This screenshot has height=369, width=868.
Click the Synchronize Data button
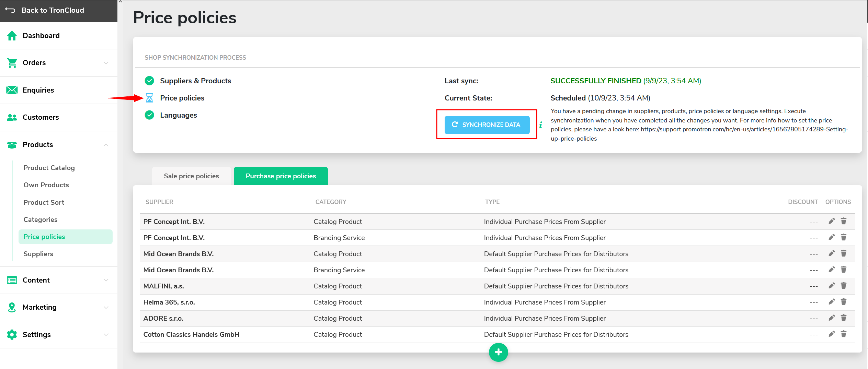click(x=487, y=125)
